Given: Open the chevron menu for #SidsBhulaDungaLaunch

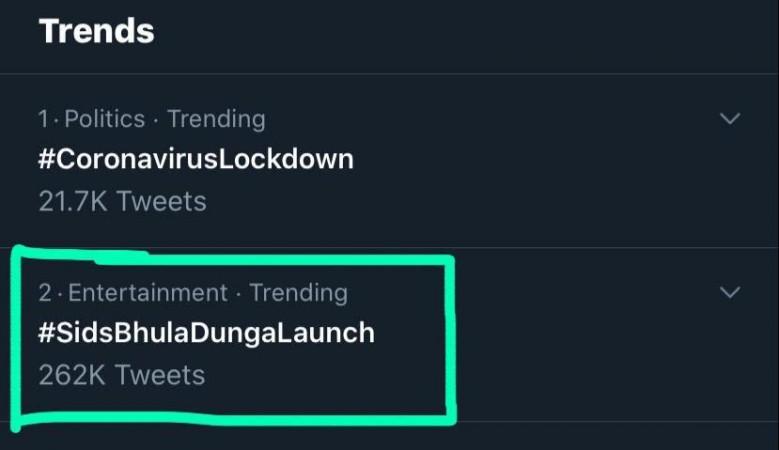Looking at the screenshot, I should [x=730, y=292].
